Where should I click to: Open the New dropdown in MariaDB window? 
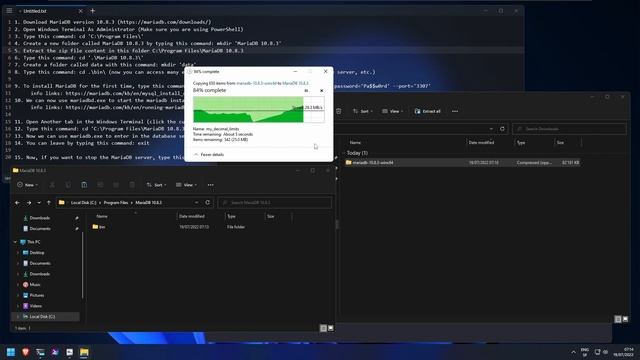(28, 185)
